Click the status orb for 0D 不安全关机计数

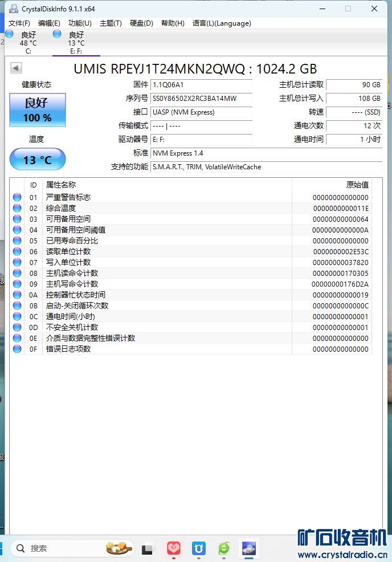[17, 327]
